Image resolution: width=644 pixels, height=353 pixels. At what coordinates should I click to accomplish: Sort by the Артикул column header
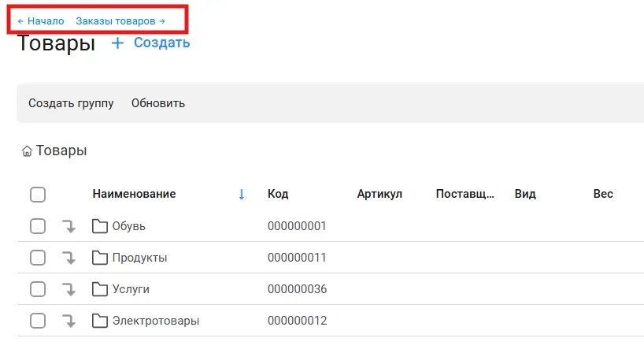tap(379, 194)
